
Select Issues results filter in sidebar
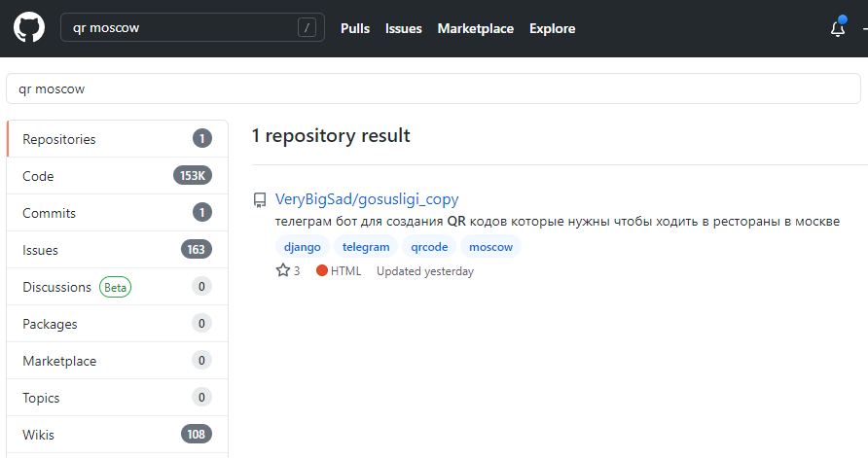pyautogui.click(x=118, y=250)
